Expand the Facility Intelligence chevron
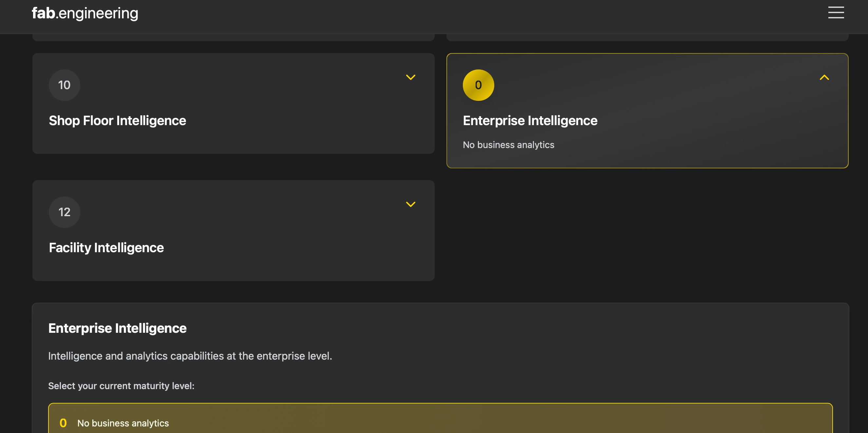 click(410, 204)
